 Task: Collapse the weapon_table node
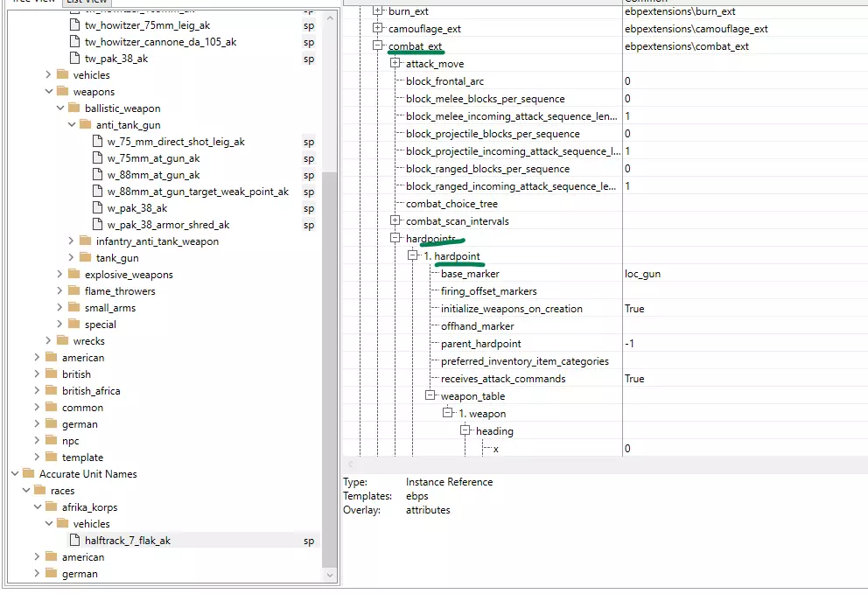(x=430, y=395)
